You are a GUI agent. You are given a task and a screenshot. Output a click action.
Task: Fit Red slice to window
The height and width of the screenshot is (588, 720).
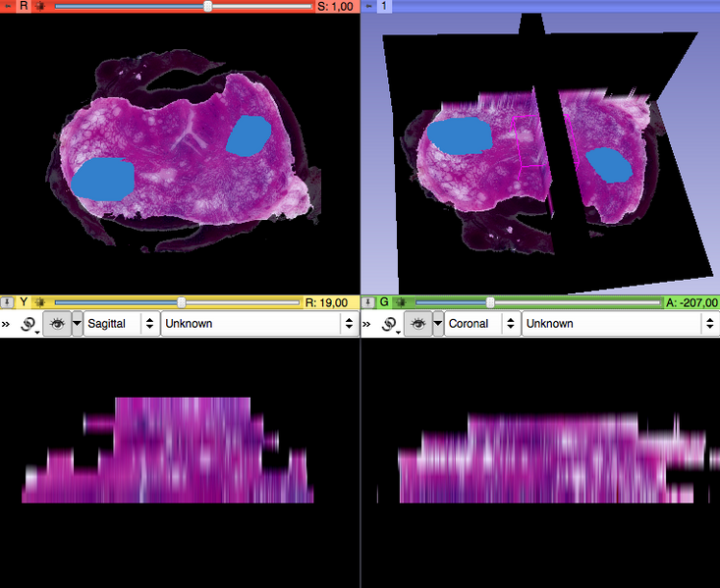40,6
